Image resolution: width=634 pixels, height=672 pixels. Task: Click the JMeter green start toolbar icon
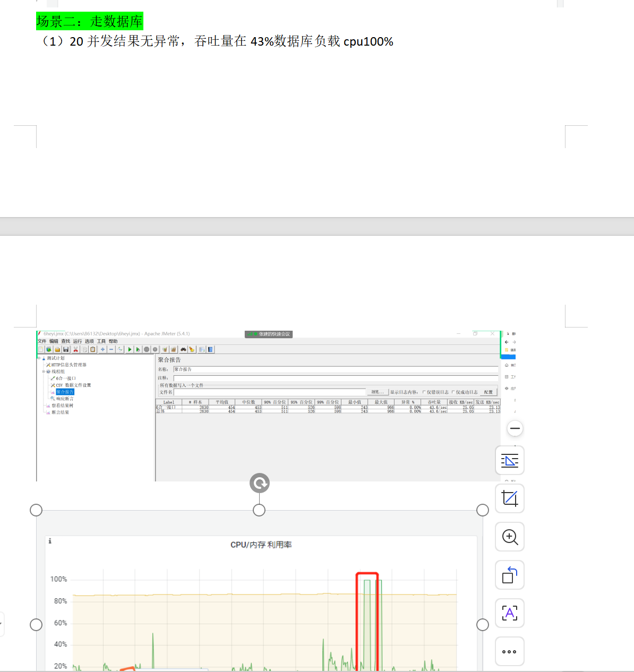click(130, 349)
